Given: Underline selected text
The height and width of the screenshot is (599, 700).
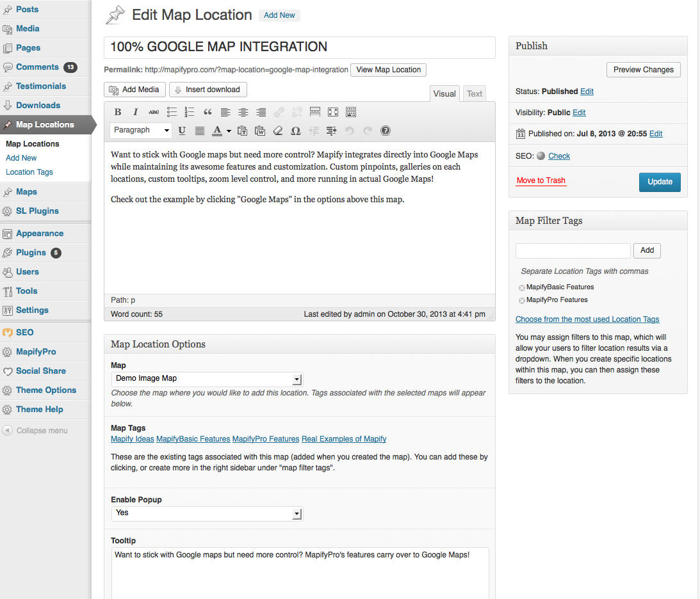Looking at the screenshot, I should (182, 131).
